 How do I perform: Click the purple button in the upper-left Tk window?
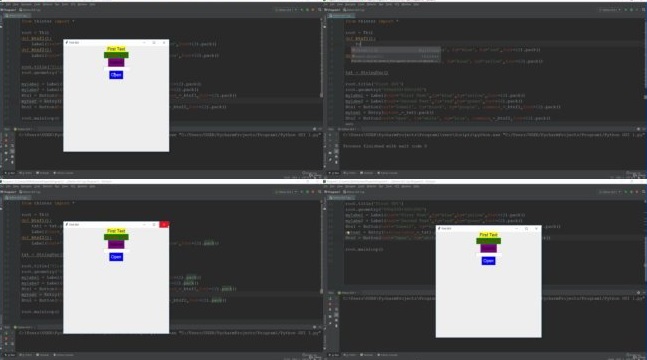(x=116, y=62)
